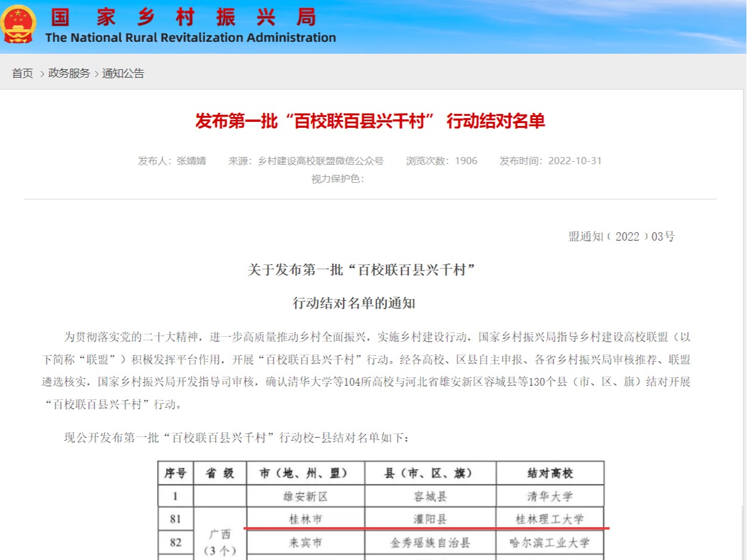This screenshot has width=747, height=560.
Task: Click the English site name in header
Action: pyautogui.click(x=190, y=38)
